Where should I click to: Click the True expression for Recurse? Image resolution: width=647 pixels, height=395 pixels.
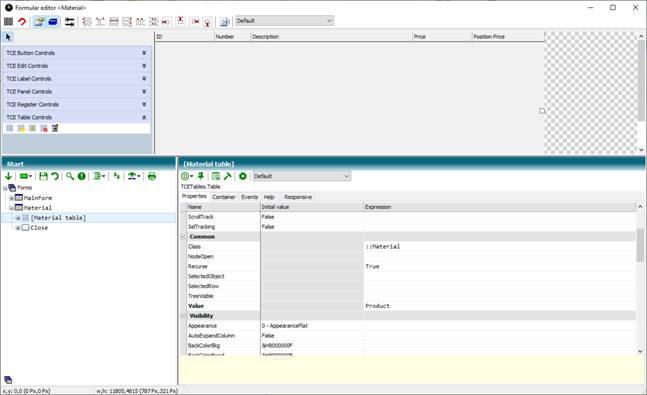point(372,266)
